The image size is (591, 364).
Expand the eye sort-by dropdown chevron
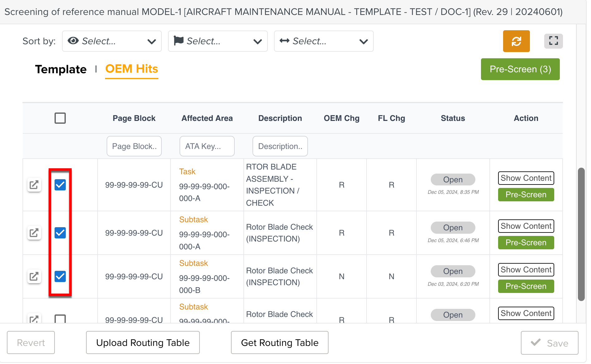click(151, 41)
